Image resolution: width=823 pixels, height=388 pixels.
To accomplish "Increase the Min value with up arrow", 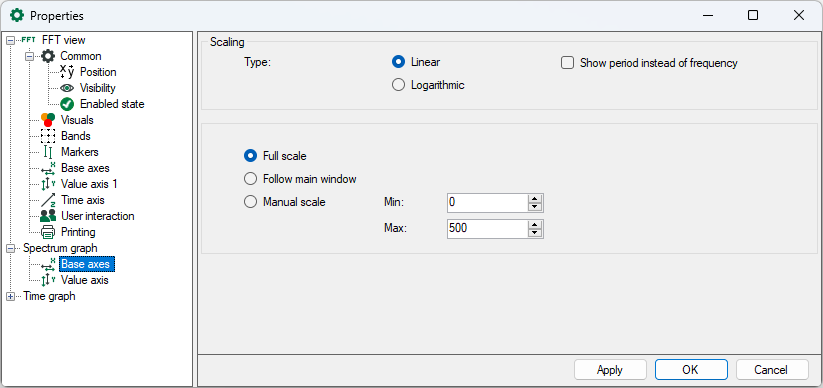I will pyautogui.click(x=535, y=198).
